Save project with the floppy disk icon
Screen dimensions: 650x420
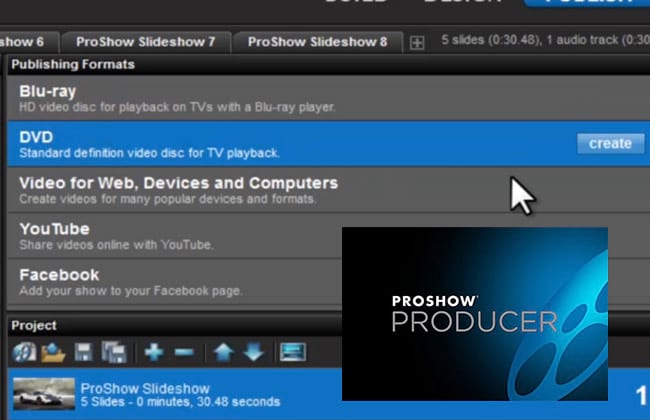pyautogui.click(x=83, y=352)
